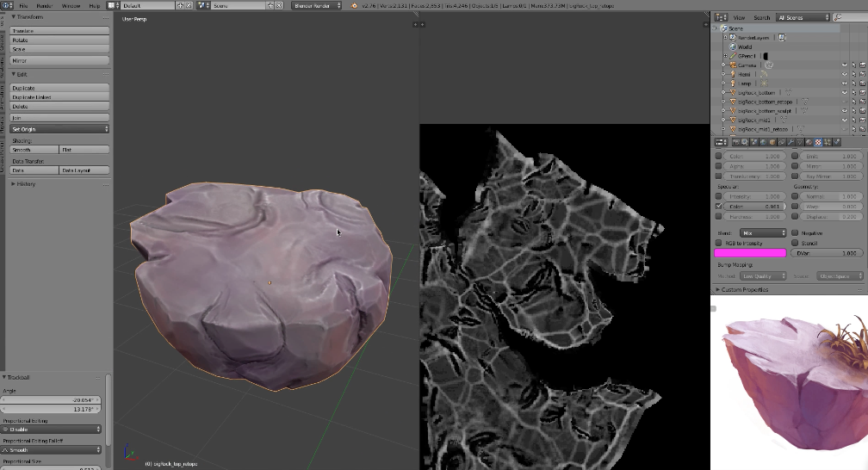This screenshot has height=470, width=868.
Task: Select the Camera object in Outliner
Action: [747, 65]
